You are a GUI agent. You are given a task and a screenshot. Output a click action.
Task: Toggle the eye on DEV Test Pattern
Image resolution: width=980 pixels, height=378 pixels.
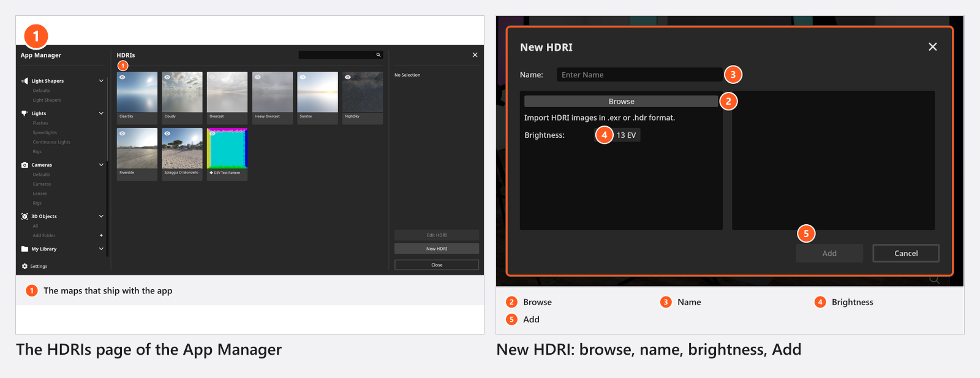pos(213,134)
